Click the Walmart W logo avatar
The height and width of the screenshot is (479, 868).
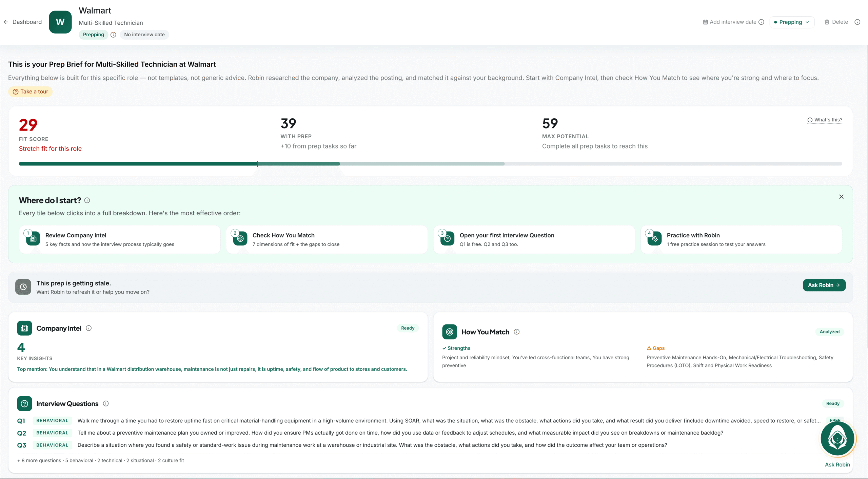[x=60, y=22]
